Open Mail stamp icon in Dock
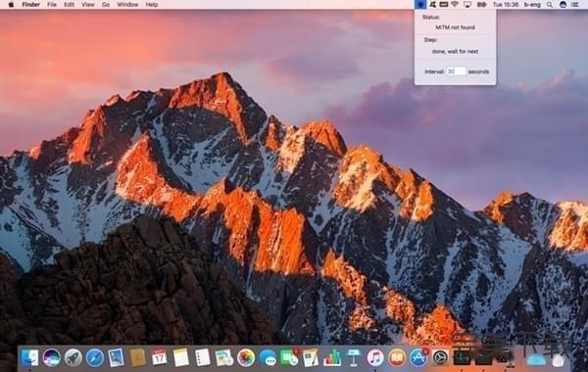The image size is (588, 372). (116, 357)
